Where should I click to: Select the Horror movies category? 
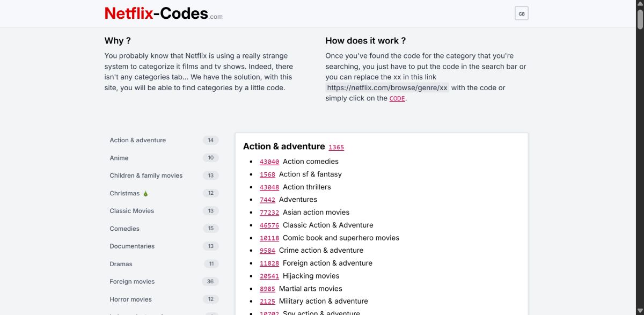click(130, 299)
